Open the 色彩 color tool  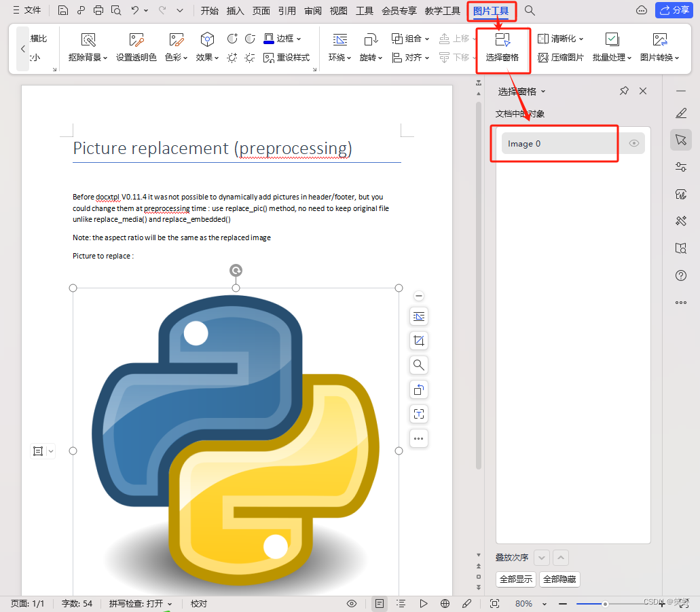(x=176, y=47)
